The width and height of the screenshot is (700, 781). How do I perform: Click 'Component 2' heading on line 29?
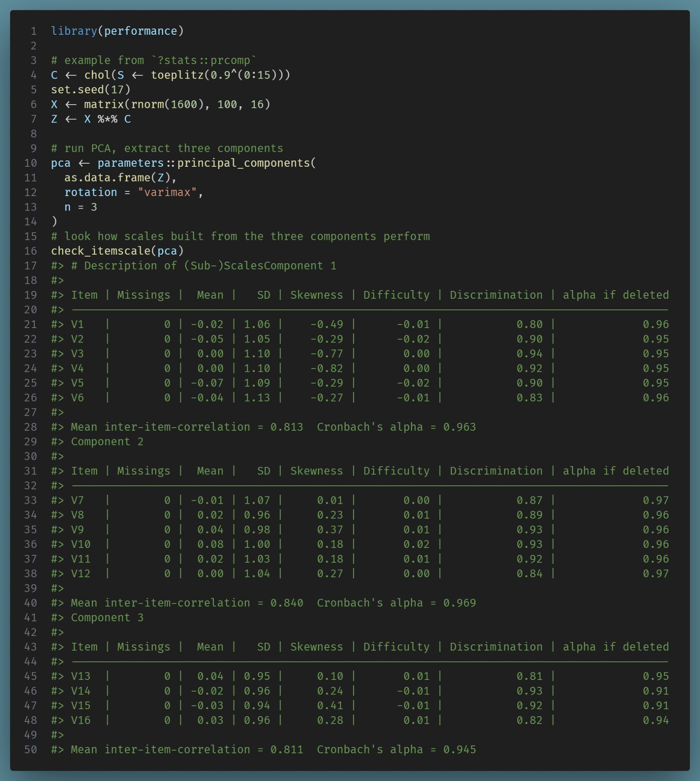(107, 442)
